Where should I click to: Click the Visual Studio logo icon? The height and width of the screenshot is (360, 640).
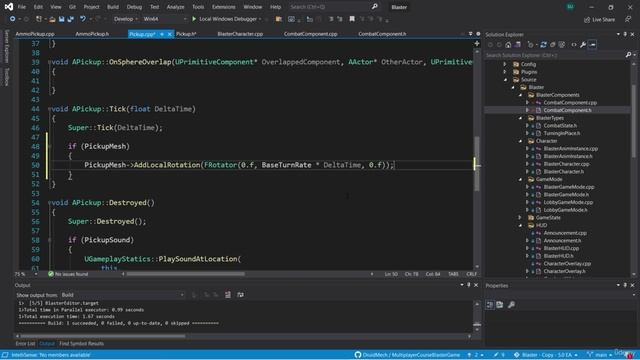9,7
